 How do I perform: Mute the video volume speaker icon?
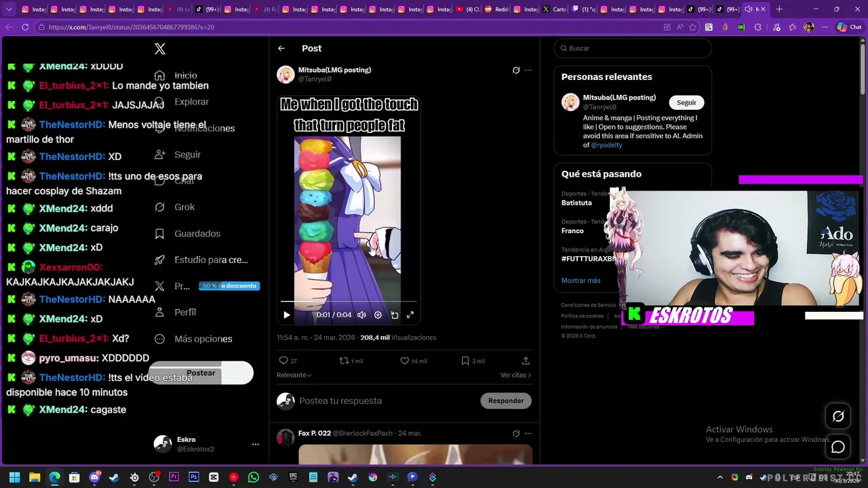pos(361,314)
